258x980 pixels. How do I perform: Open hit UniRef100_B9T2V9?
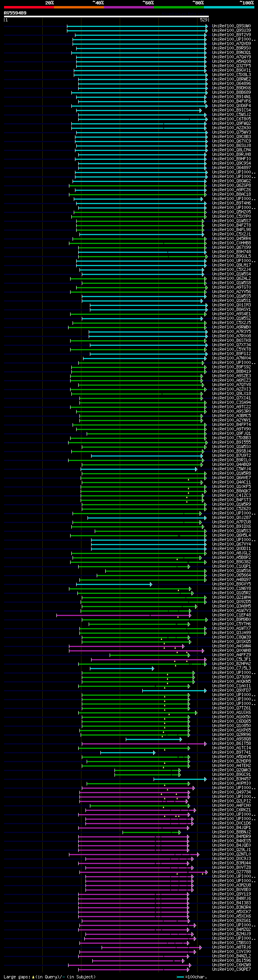click(231, 35)
